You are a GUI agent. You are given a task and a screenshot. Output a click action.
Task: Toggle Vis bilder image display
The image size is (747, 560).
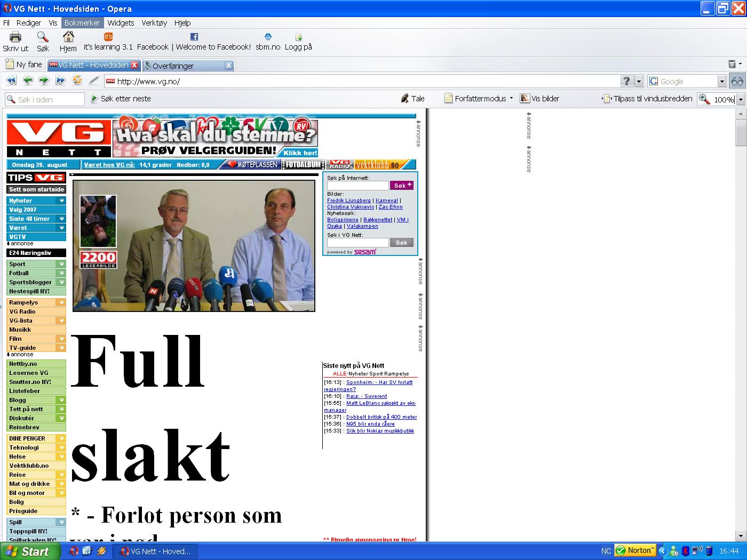pos(540,99)
